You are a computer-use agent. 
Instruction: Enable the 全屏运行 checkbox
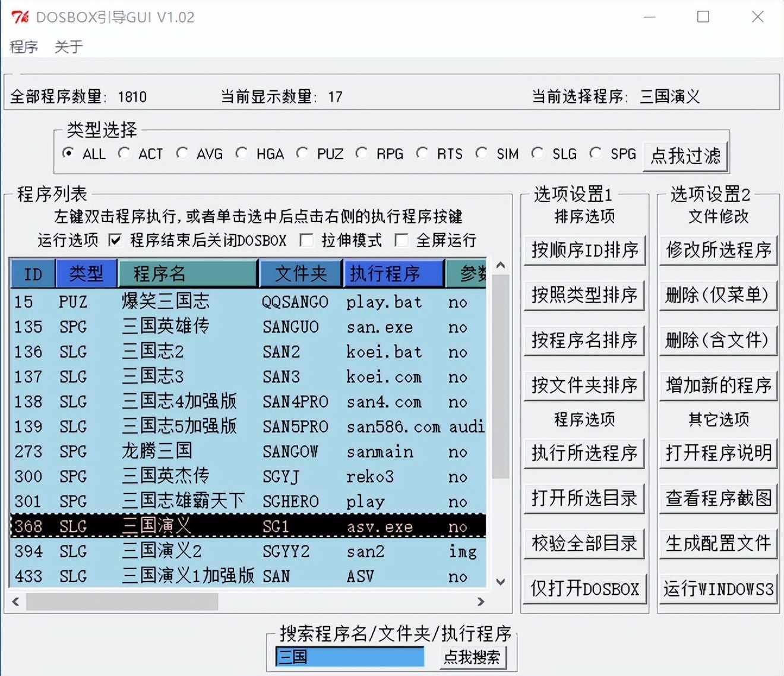click(x=402, y=240)
